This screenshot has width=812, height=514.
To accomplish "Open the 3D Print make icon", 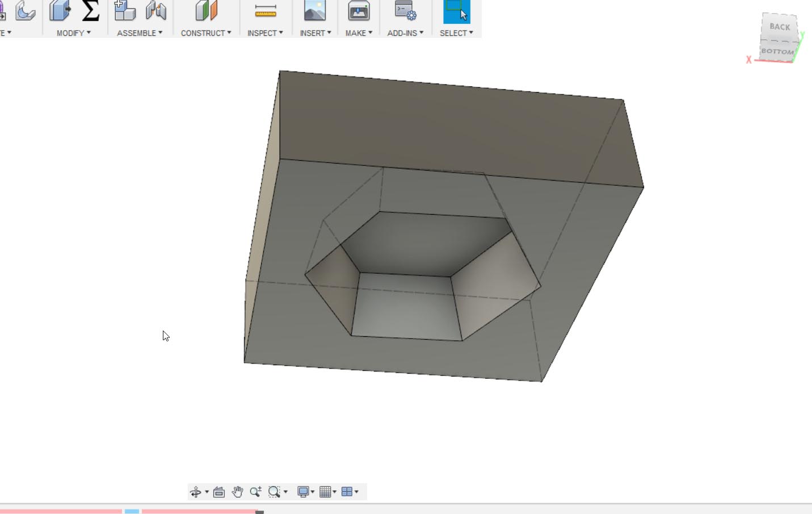I will click(359, 11).
